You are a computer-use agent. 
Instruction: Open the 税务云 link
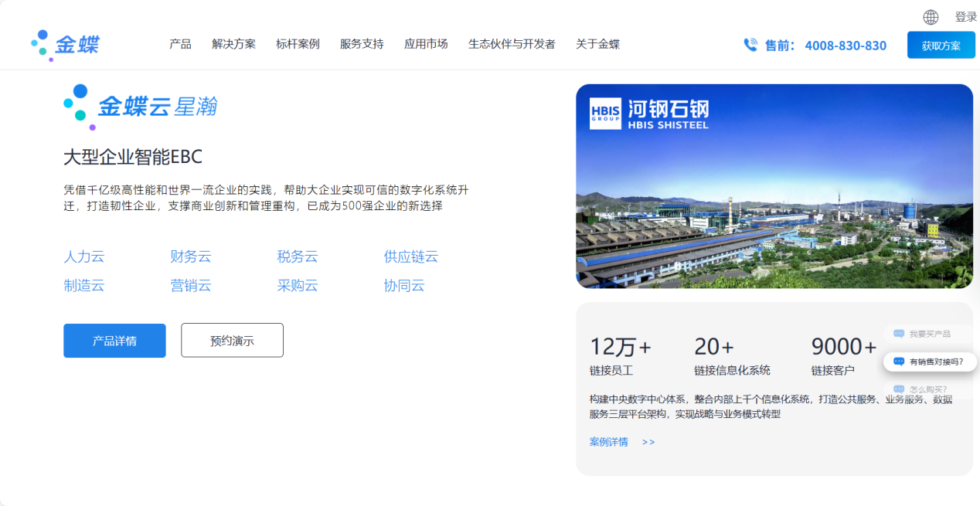click(298, 256)
